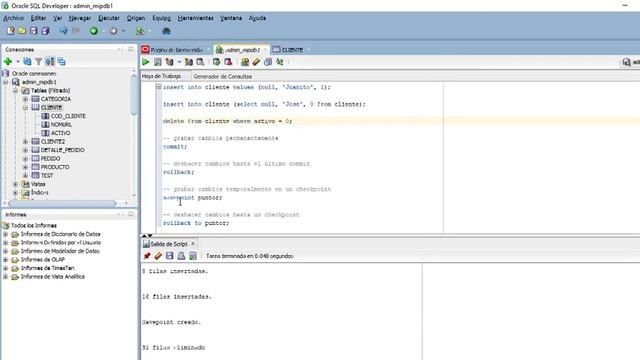Screen dimensions: 640x360
Task: Click the Save All icon in main toolbar
Action: pos(45,31)
